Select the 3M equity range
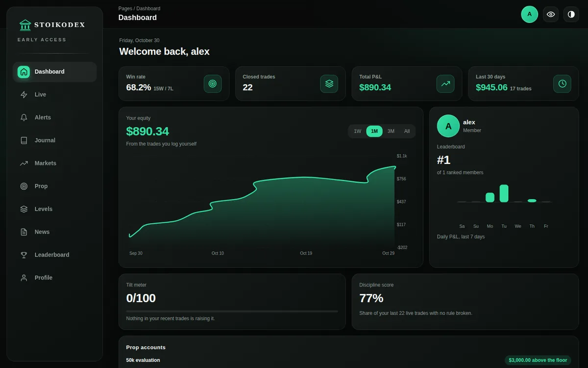588x368 pixels. 391,131
